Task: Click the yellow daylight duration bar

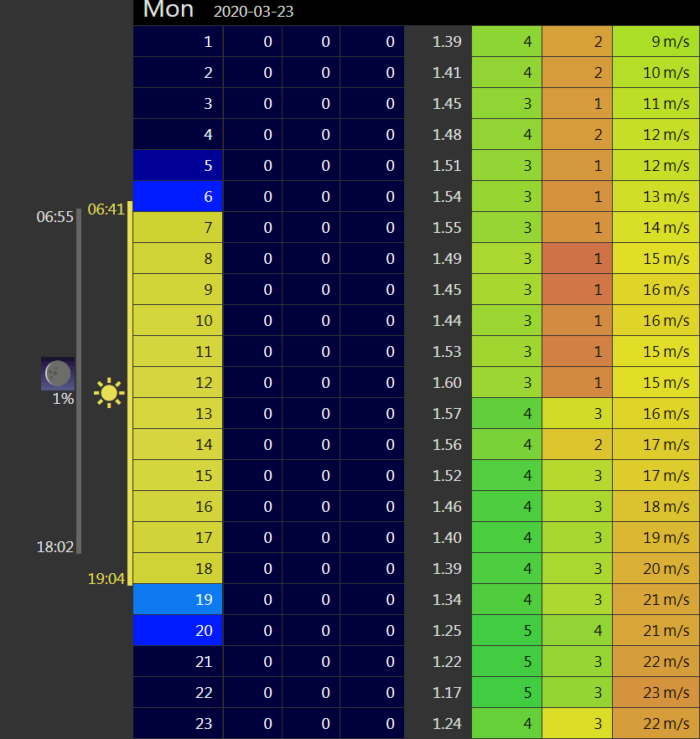Action: coord(130,393)
